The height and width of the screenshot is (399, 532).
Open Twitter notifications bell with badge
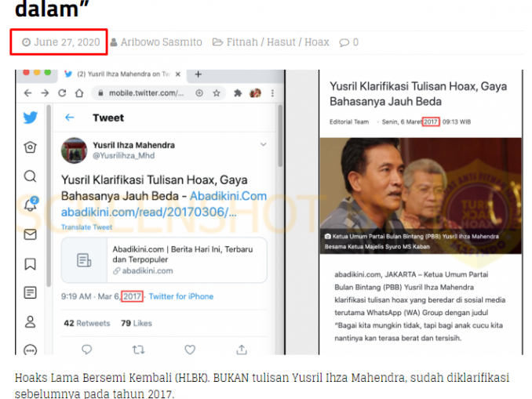(31, 204)
